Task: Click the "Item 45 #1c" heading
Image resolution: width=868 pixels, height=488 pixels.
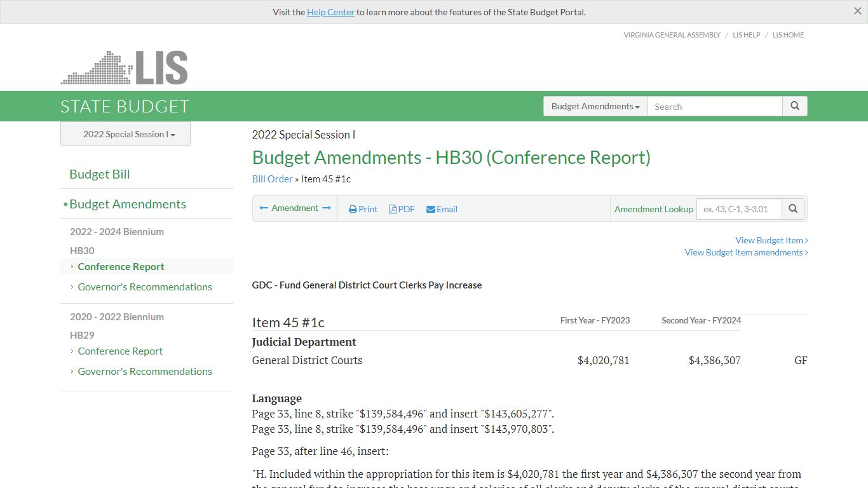Action: pyautogui.click(x=288, y=322)
